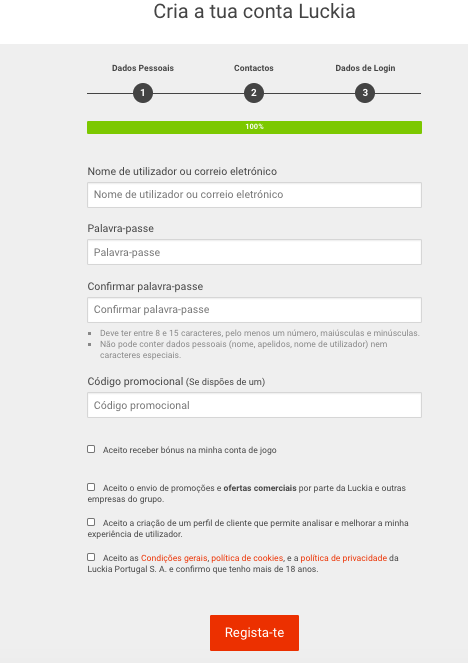Click the Cria a tua conta Luckia heading

click(255, 11)
